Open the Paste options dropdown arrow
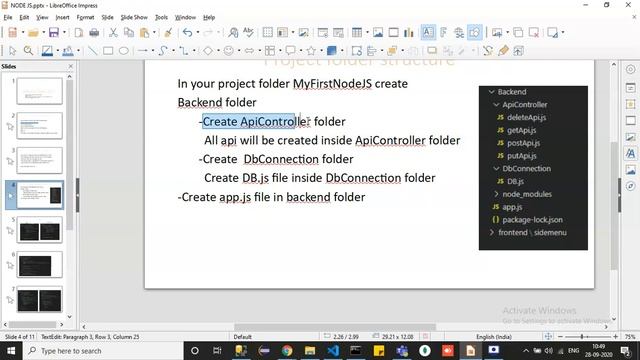Viewport: 640px width, 360px height. 155,32
